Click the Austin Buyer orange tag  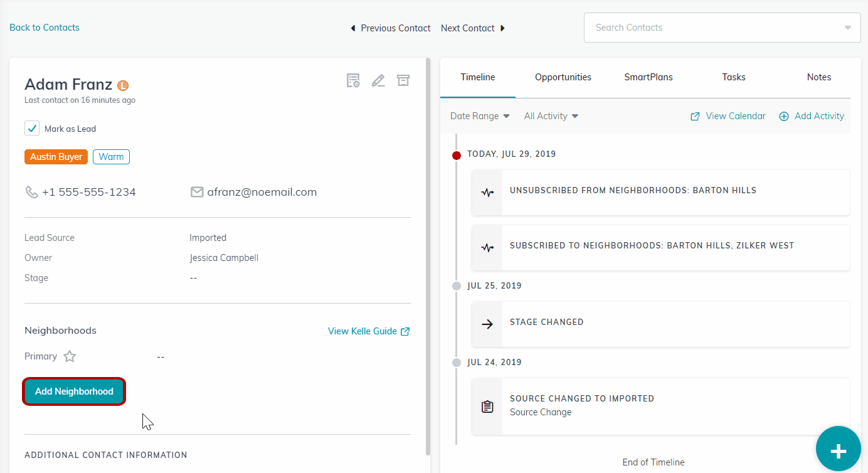pyautogui.click(x=56, y=157)
